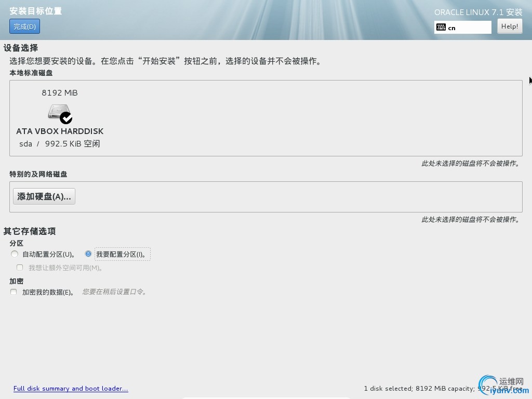Enable 加密我的数据(E) encryption checkbox
The image size is (532, 399).
tap(14, 292)
